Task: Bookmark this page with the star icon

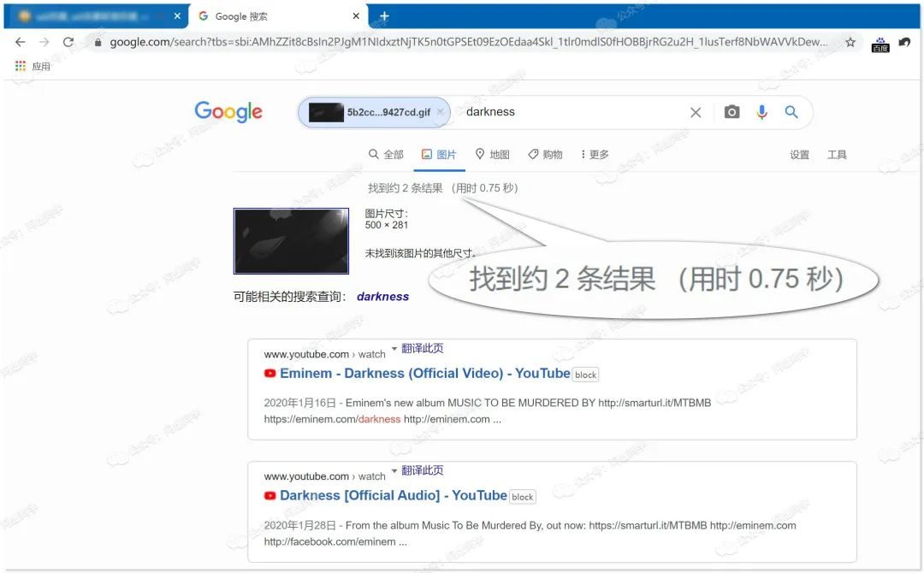Action: click(851, 41)
